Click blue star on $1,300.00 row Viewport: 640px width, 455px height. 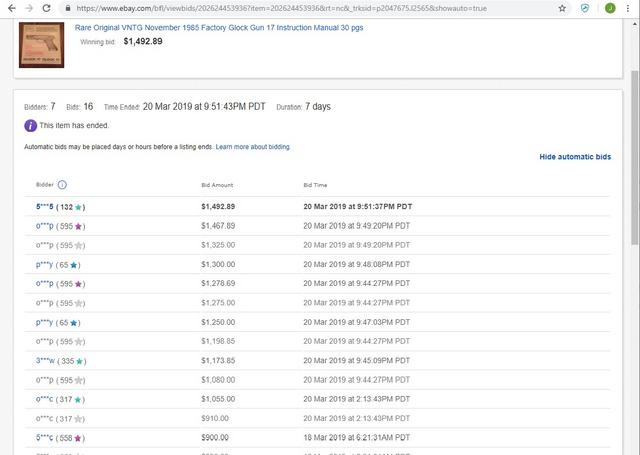pos(73,265)
